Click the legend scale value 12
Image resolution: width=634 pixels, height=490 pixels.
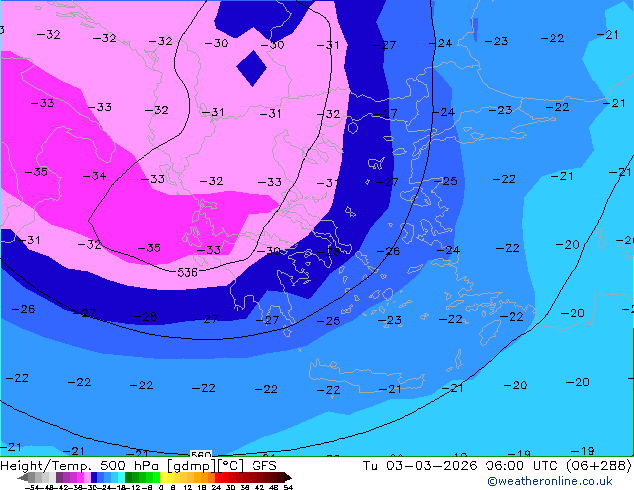(187, 487)
